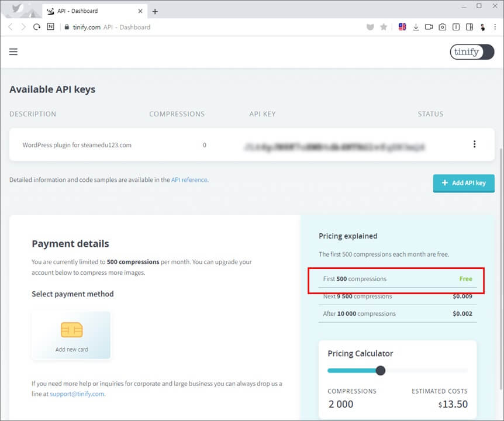Minimize the browser window

pyautogui.click(x=464, y=6)
